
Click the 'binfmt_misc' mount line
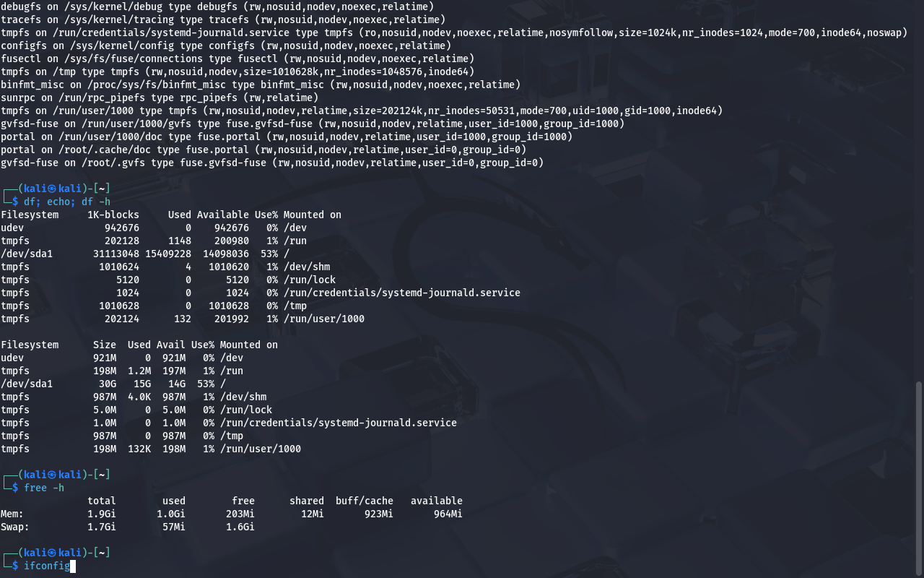(x=260, y=85)
